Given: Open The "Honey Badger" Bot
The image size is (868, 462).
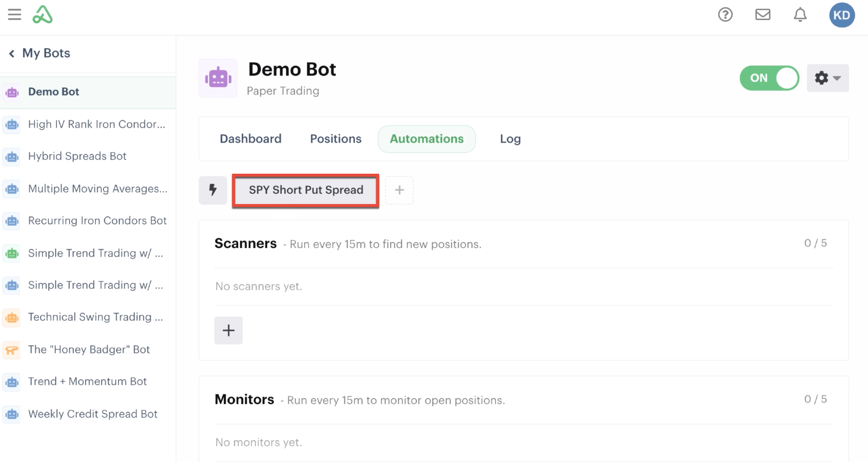Looking at the screenshot, I should pos(88,350).
